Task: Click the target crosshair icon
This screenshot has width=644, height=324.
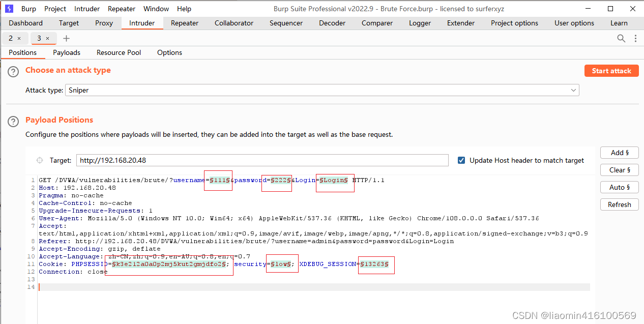Action: click(40, 160)
